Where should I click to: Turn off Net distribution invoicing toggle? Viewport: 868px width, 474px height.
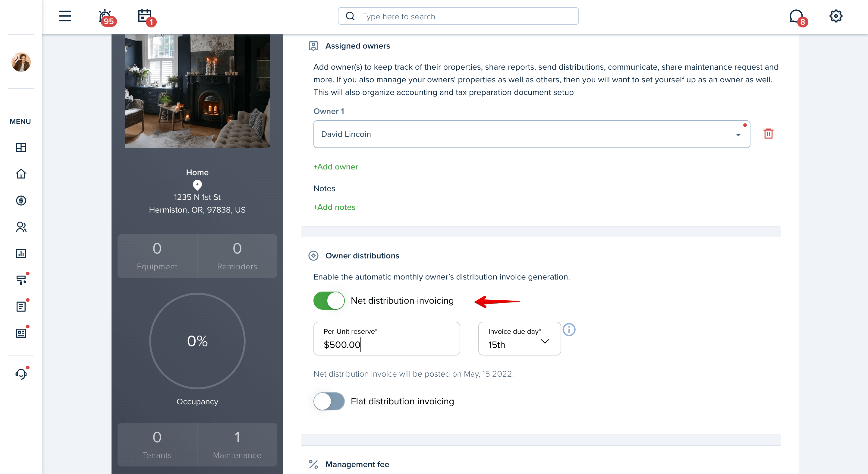click(x=329, y=300)
